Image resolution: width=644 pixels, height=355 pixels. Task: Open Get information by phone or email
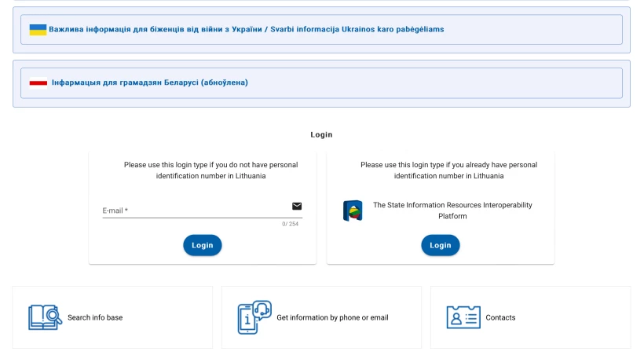332,317
